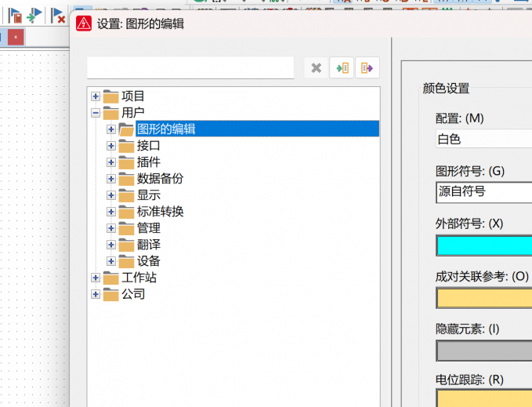The width and height of the screenshot is (532, 407).
Task: Collapse the 用户 tree node
Action: click(96, 113)
